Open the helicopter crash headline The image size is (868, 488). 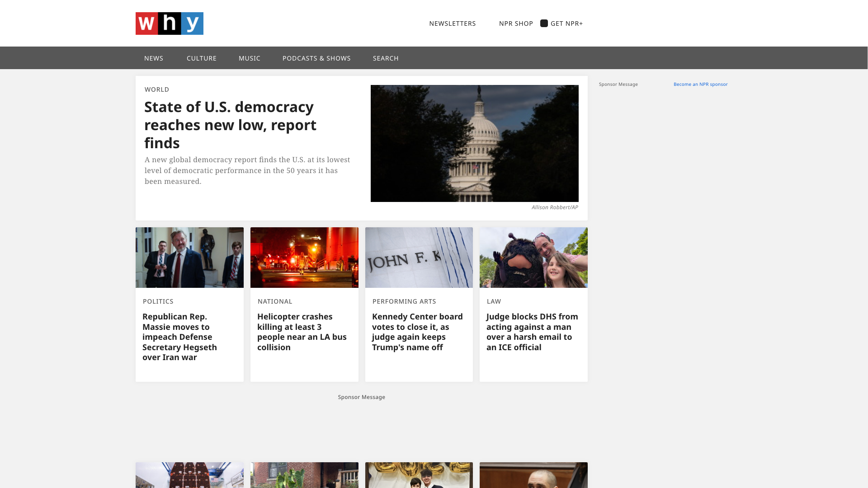[302, 332]
